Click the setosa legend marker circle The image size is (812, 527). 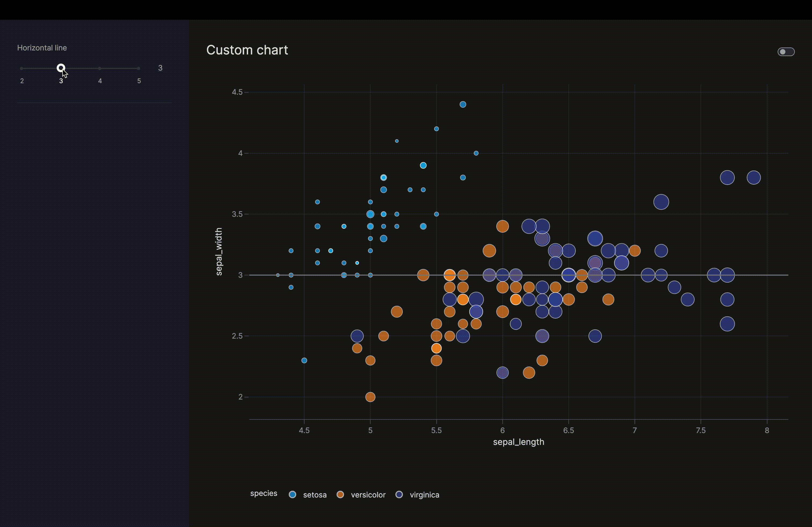pyautogui.click(x=292, y=495)
